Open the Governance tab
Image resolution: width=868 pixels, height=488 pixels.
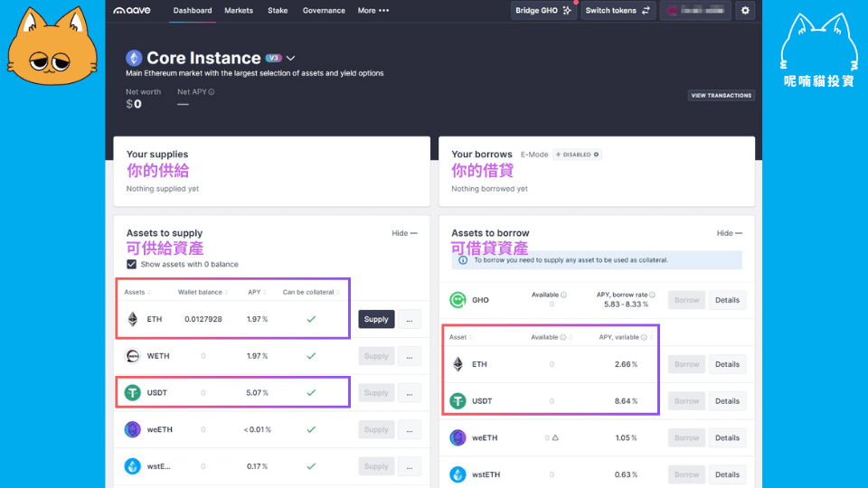(x=324, y=11)
